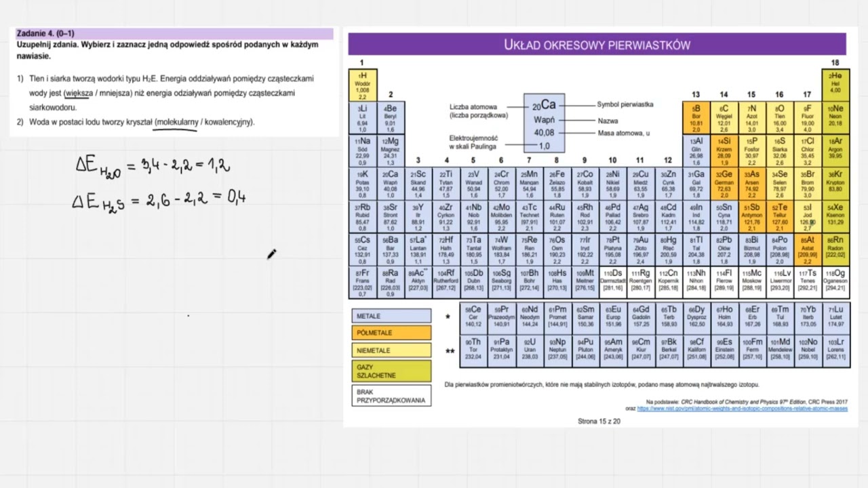The width and height of the screenshot is (868, 488).
Task: Click the Tlen (O) element cell
Action: click(x=780, y=117)
